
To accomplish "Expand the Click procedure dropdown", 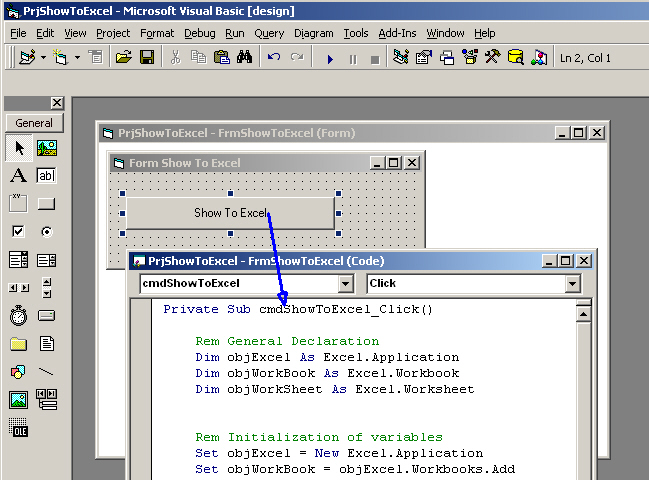I will point(572,284).
